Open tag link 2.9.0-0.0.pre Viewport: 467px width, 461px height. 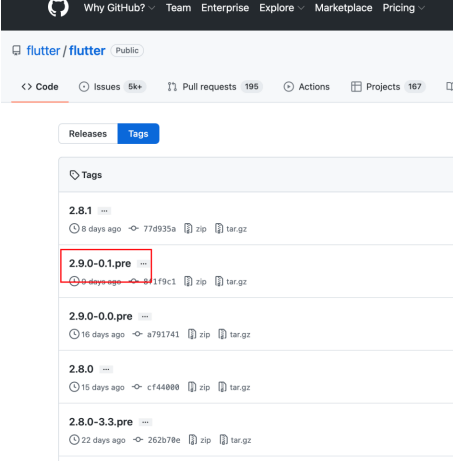click(x=101, y=316)
